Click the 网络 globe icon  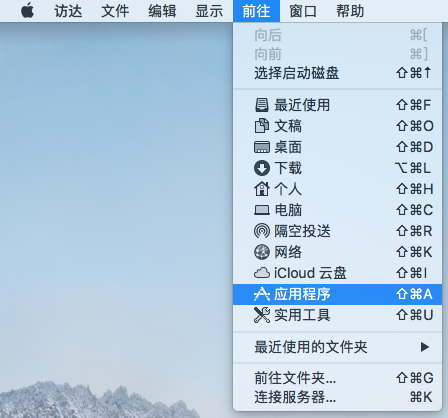262,252
